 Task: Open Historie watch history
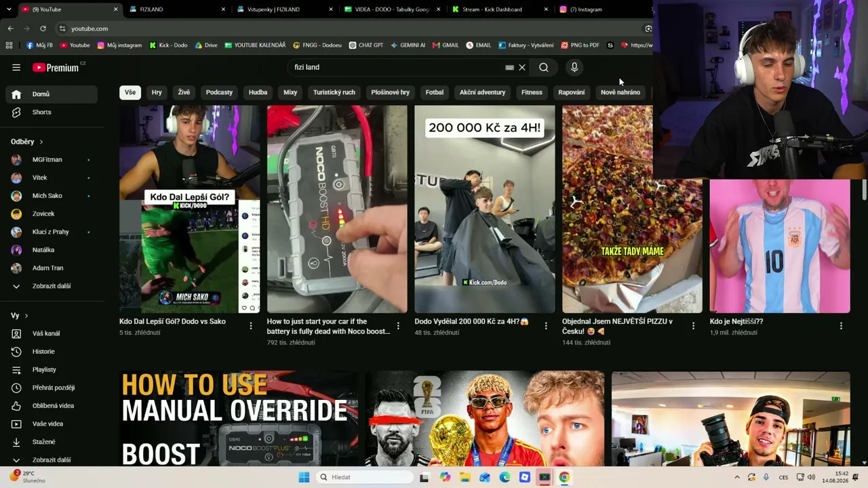tap(52, 351)
